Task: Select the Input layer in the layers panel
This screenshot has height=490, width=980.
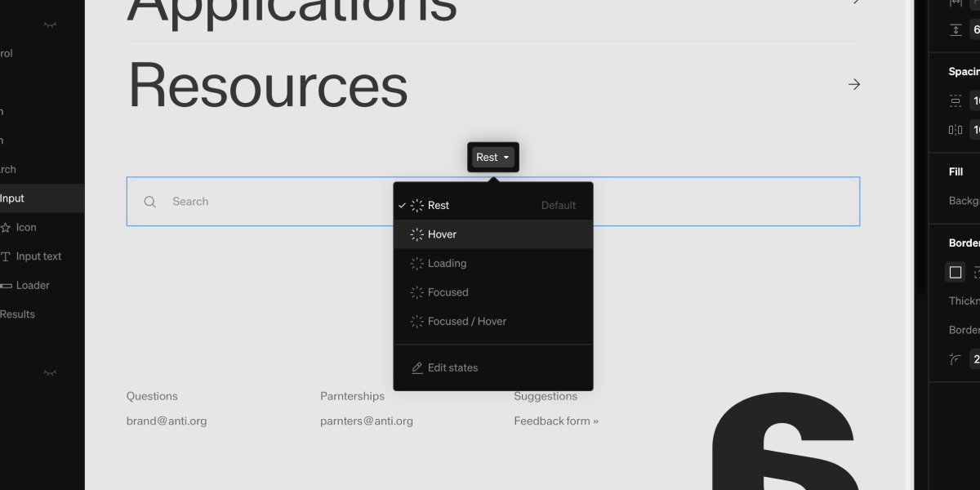Action: pos(42,198)
